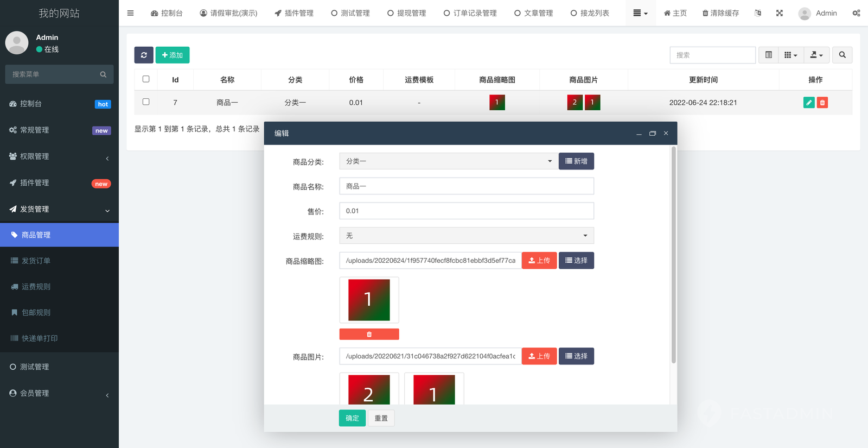
Task: Expand the 权限管理 sidebar menu
Action: tap(59, 156)
